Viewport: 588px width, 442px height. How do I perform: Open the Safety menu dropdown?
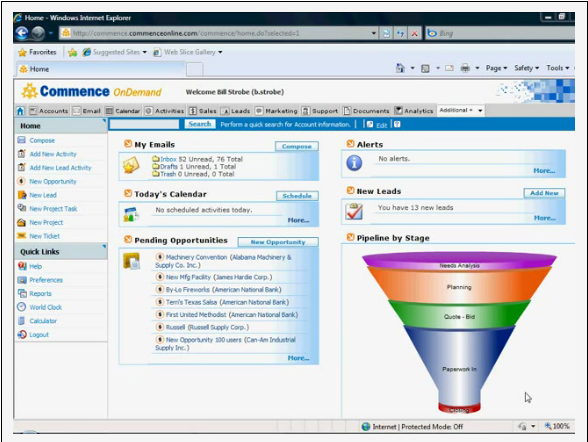pyautogui.click(x=526, y=68)
